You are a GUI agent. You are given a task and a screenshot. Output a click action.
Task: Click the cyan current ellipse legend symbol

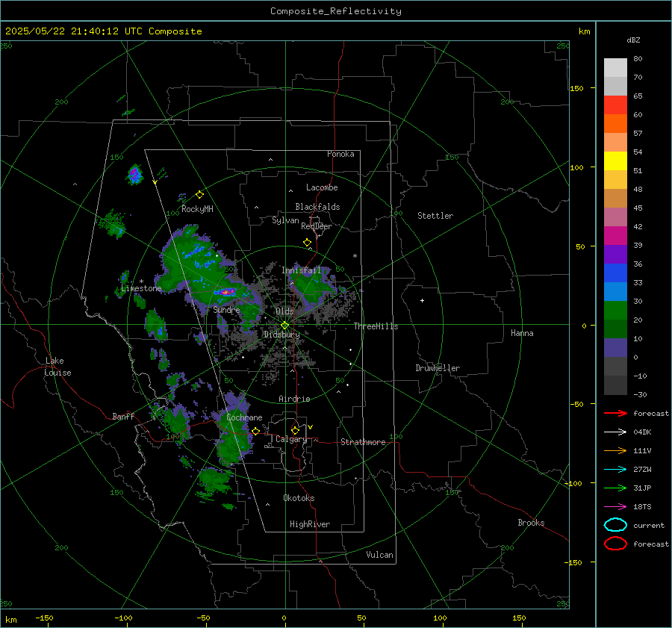coord(615,525)
